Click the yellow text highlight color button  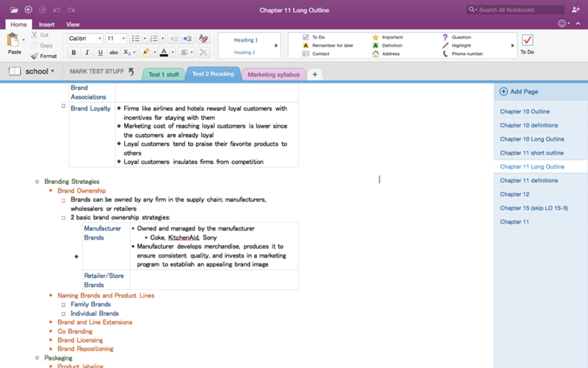click(146, 53)
